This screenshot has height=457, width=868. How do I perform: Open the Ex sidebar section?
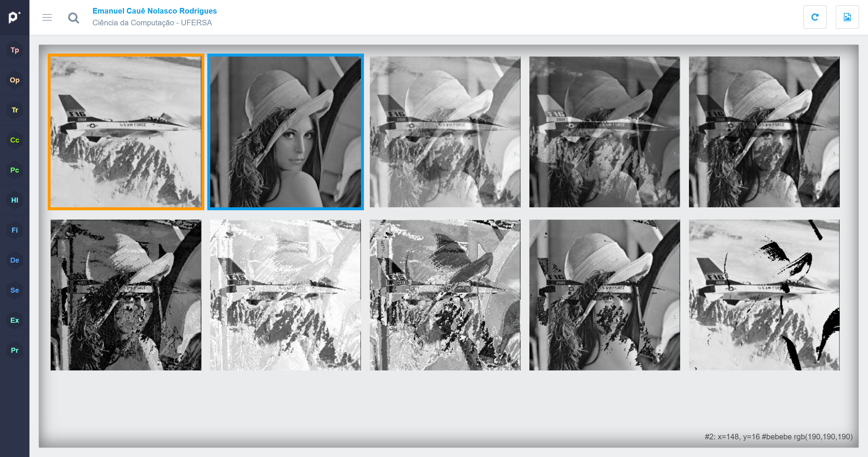pos(14,320)
